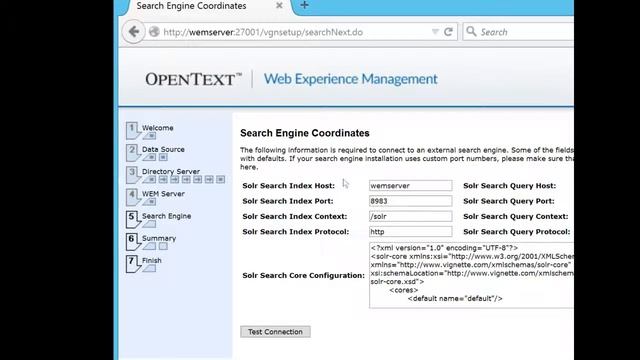Click the OpenText logo

click(x=193, y=79)
